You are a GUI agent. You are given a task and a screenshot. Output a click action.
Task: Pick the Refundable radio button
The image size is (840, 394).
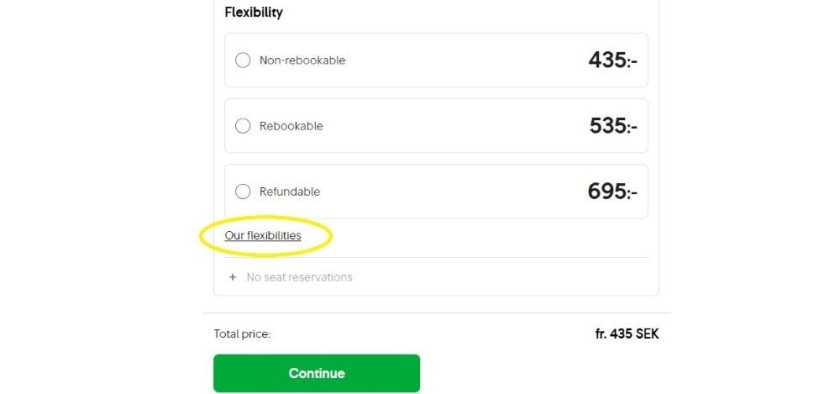coord(243,191)
